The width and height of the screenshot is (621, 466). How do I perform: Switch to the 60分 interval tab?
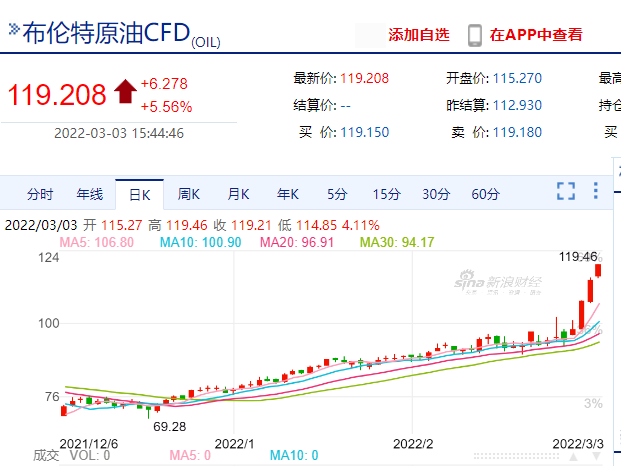[x=485, y=194]
